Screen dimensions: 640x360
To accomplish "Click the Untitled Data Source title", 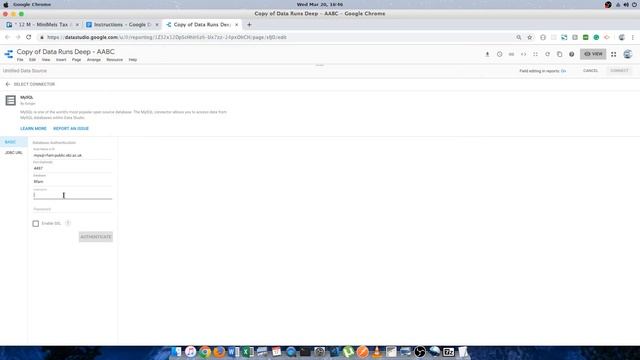I will (24, 71).
